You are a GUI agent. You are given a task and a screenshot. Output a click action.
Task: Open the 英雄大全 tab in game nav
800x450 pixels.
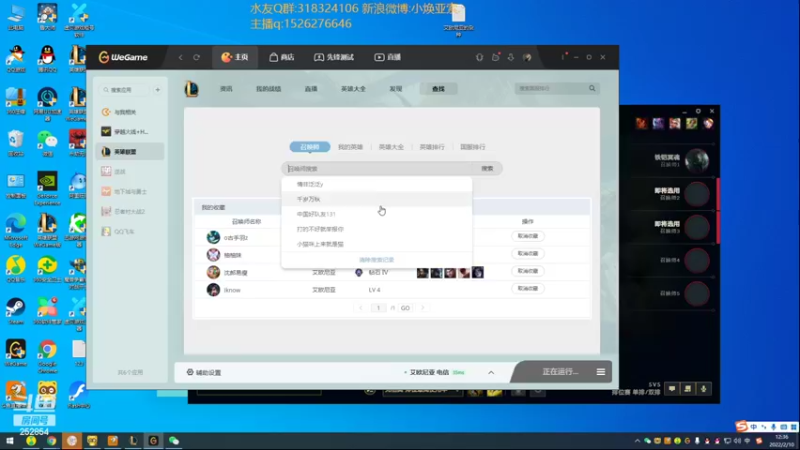(353, 89)
